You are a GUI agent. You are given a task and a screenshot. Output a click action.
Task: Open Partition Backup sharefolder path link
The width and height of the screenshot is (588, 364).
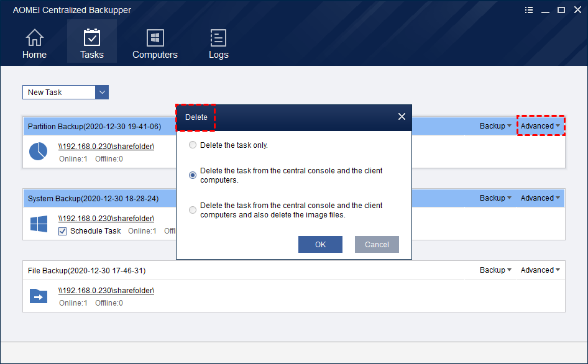(106, 146)
